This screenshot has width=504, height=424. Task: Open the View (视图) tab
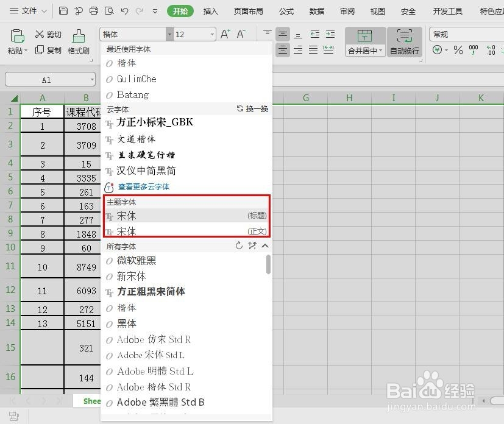pos(378,11)
